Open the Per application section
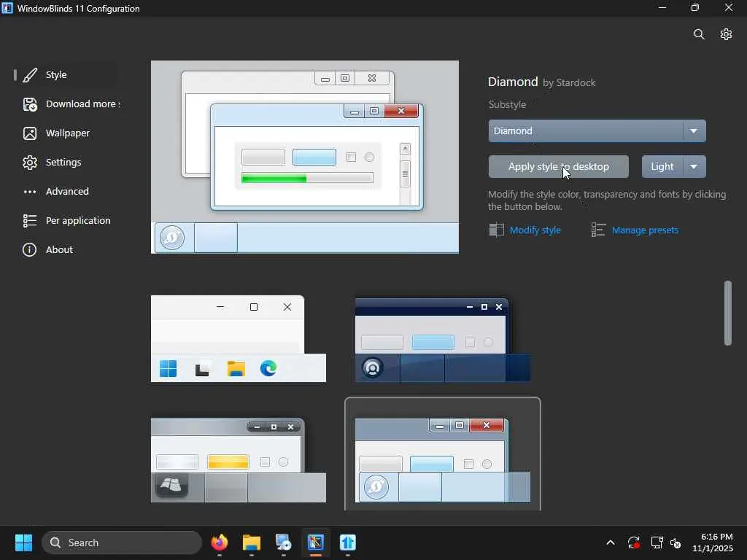Image resolution: width=747 pixels, height=560 pixels. click(66, 220)
